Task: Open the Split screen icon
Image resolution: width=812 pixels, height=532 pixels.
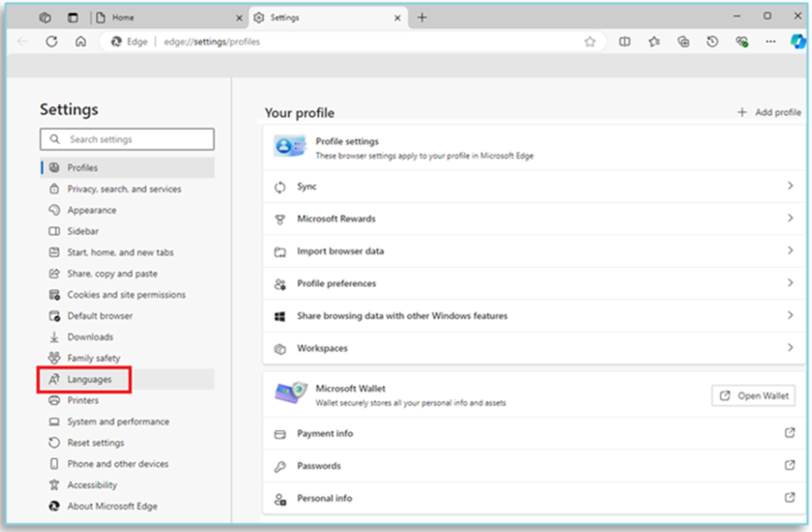Action: (625, 42)
